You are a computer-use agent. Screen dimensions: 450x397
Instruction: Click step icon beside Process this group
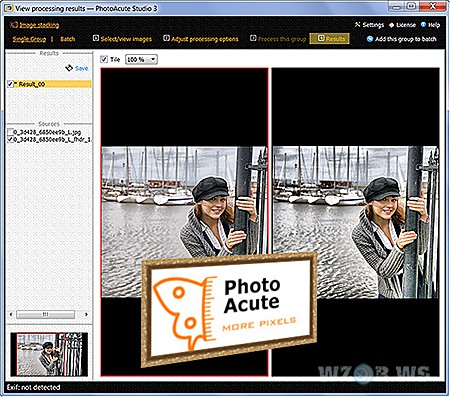(253, 38)
